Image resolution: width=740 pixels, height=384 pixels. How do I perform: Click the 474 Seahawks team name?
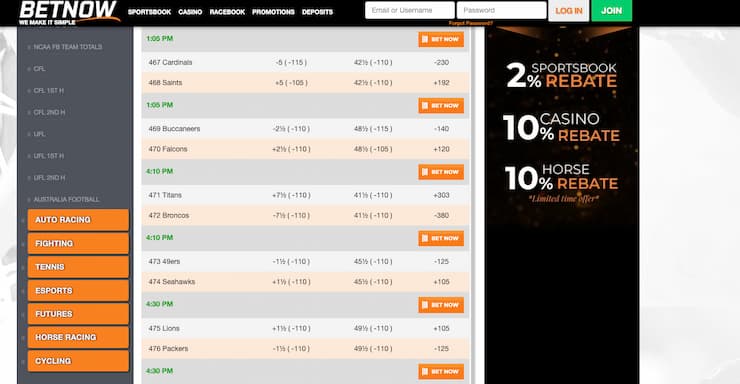172,282
